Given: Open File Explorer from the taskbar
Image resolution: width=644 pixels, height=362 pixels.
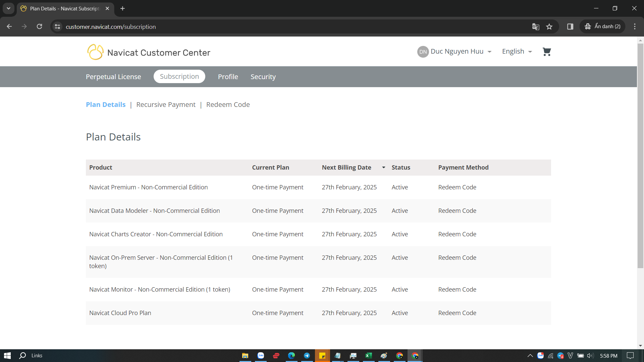Looking at the screenshot, I should [x=245, y=356].
